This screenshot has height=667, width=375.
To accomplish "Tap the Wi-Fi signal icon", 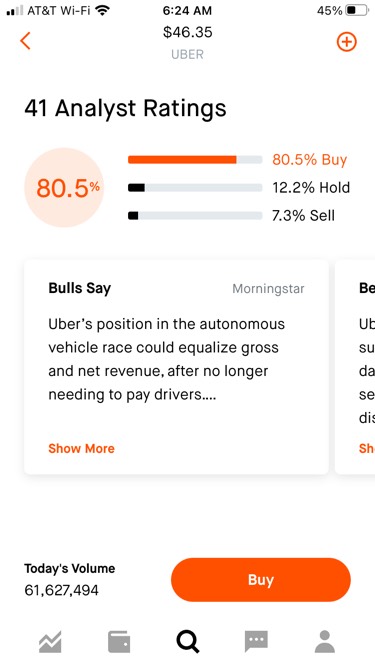I will [102, 10].
